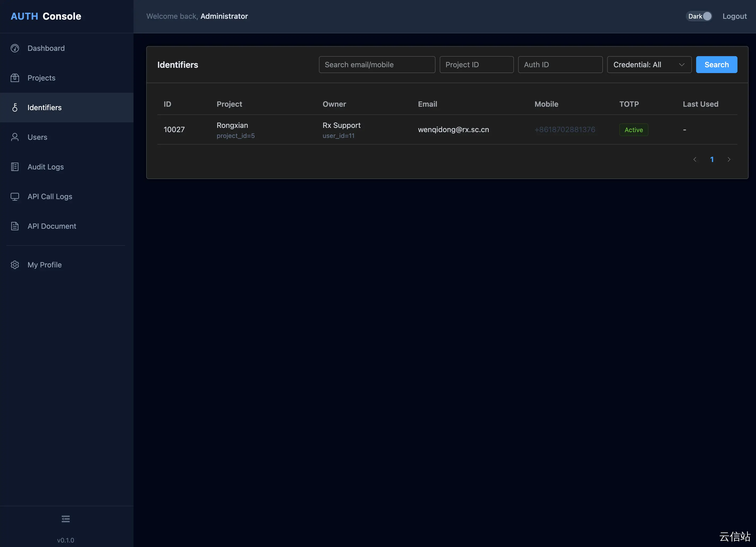Focus the Search email/mobile field
This screenshot has width=756, height=547.
point(377,65)
